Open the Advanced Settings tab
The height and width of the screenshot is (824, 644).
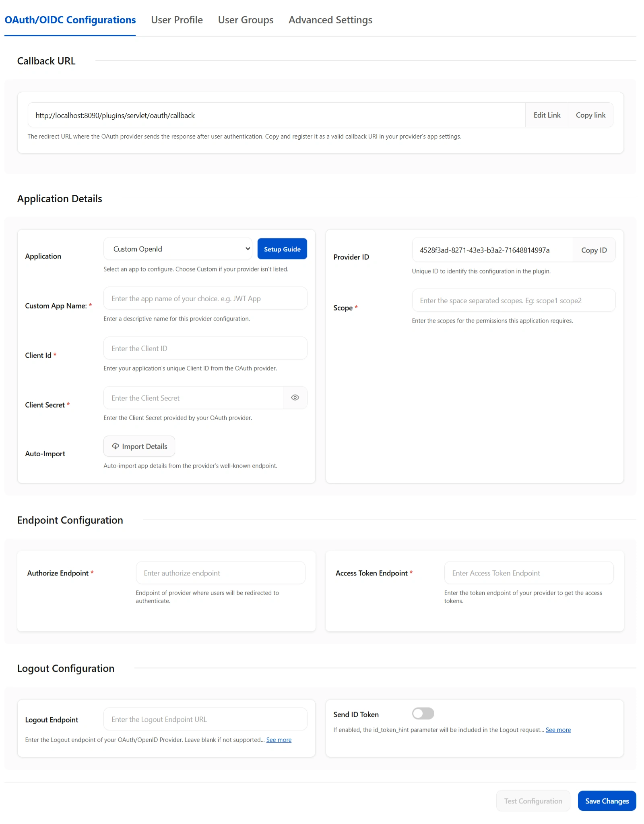(330, 20)
